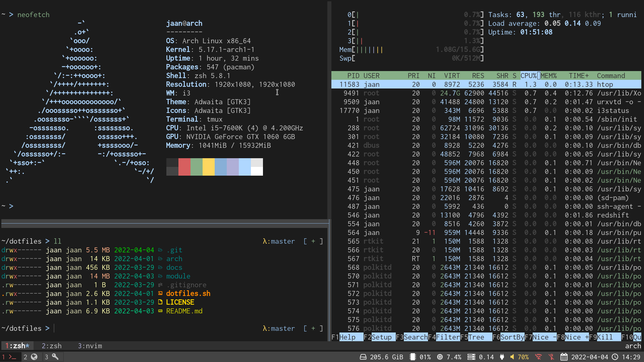Click the power plug status icon
Image resolution: width=644 pixels, height=362 pixels.
(502, 357)
